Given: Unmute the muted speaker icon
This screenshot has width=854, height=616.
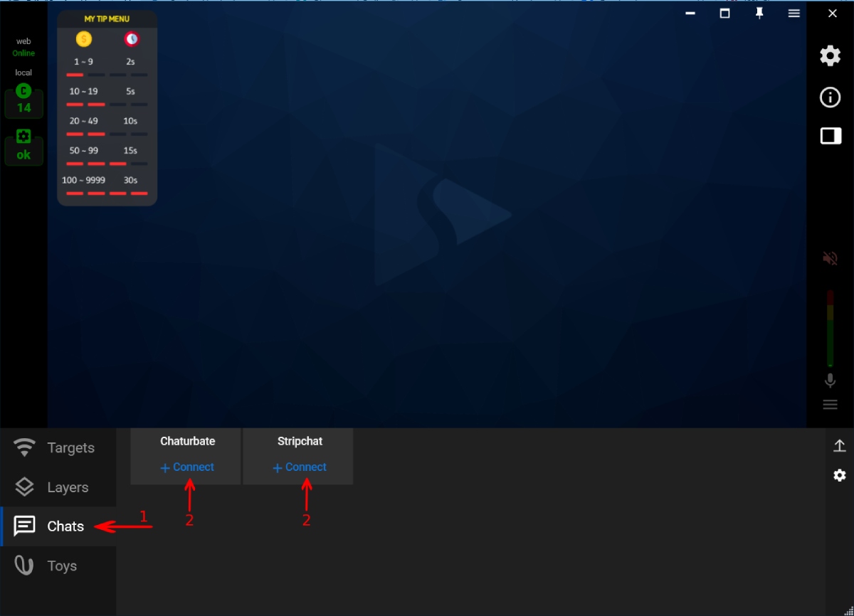Looking at the screenshot, I should [830, 257].
